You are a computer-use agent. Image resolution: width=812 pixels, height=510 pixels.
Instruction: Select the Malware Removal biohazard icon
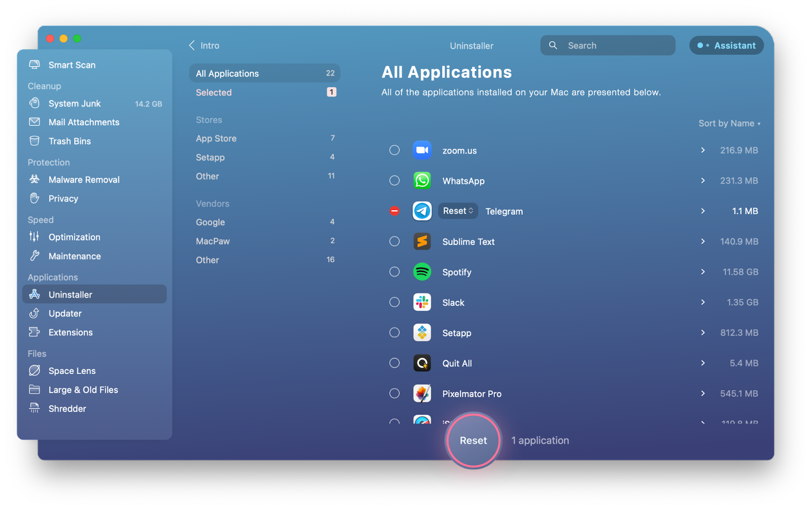click(x=35, y=180)
